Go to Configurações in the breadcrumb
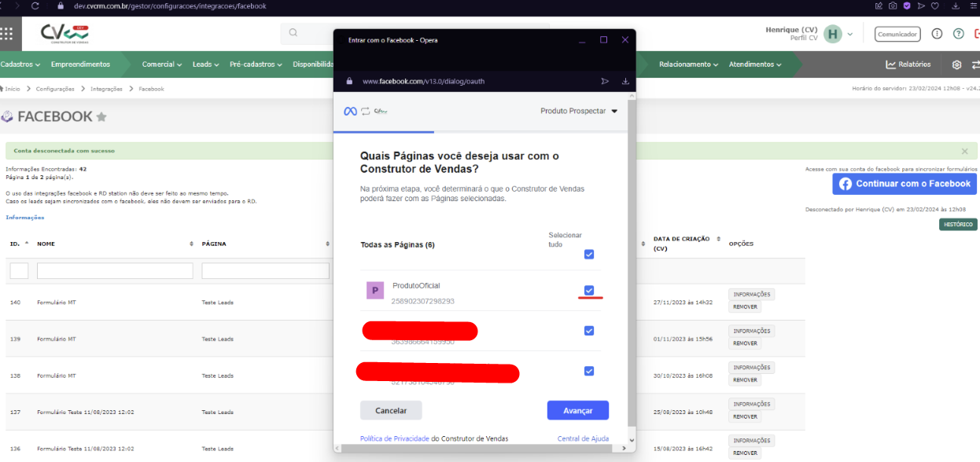Viewport: 980px width, 462px height. [55, 89]
